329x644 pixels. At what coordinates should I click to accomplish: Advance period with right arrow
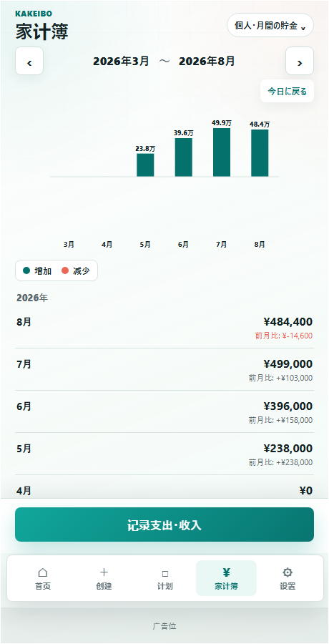click(x=300, y=62)
